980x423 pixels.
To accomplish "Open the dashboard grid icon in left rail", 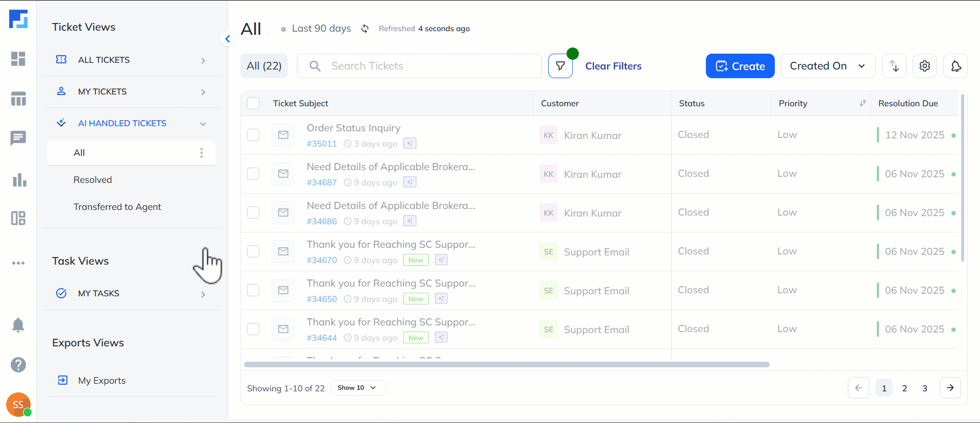I will pyautogui.click(x=18, y=59).
